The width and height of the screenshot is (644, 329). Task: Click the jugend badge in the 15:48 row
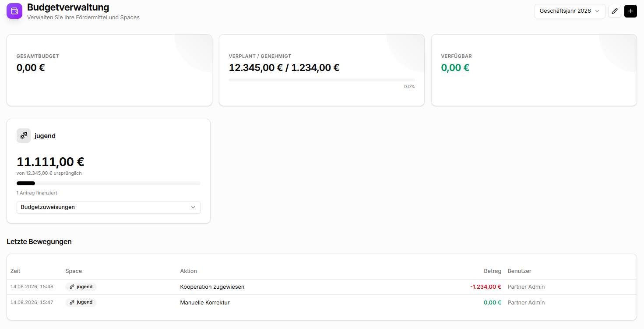click(81, 287)
